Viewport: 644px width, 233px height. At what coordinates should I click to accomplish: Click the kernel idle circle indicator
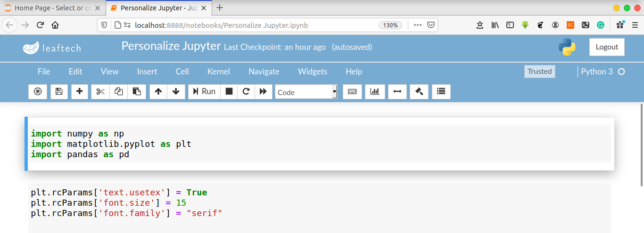621,72
